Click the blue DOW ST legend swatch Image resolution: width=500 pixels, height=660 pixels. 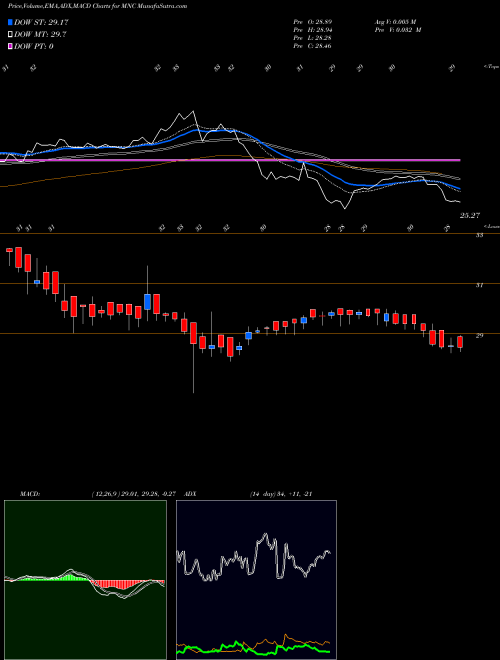click(x=10, y=22)
